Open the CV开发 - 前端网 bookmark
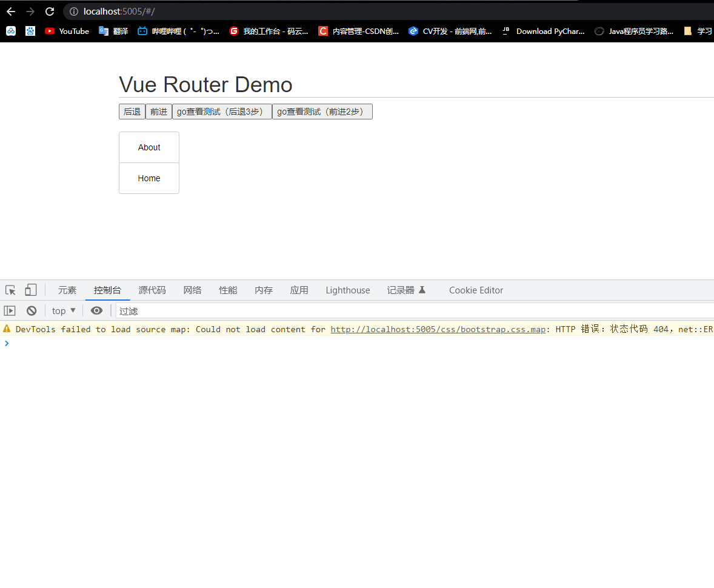714x588 pixels. [x=450, y=31]
